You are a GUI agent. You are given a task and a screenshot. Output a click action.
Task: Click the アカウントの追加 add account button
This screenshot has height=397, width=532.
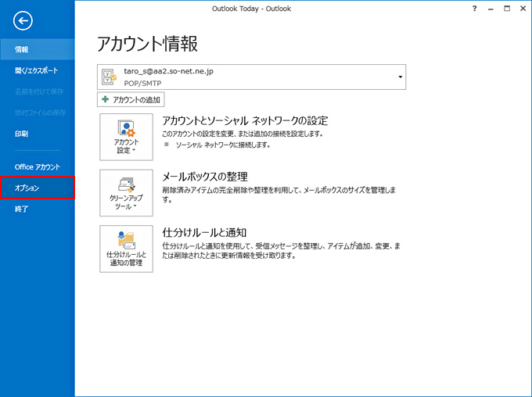[131, 100]
